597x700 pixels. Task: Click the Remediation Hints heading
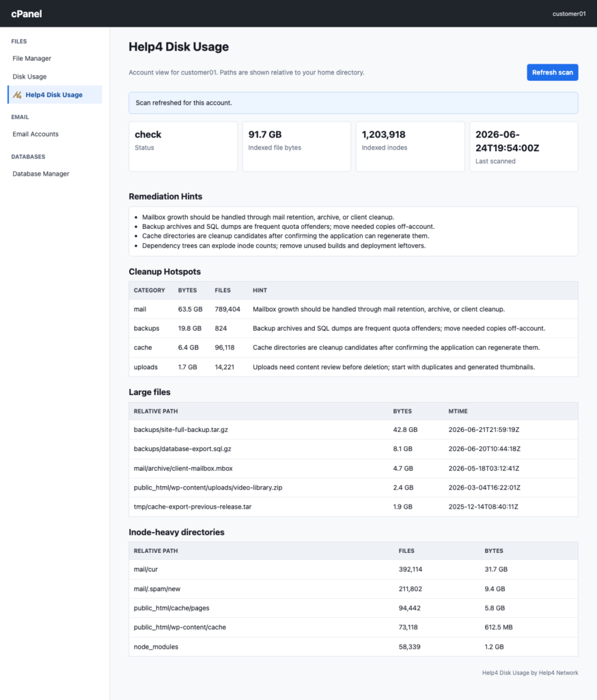(165, 196)
